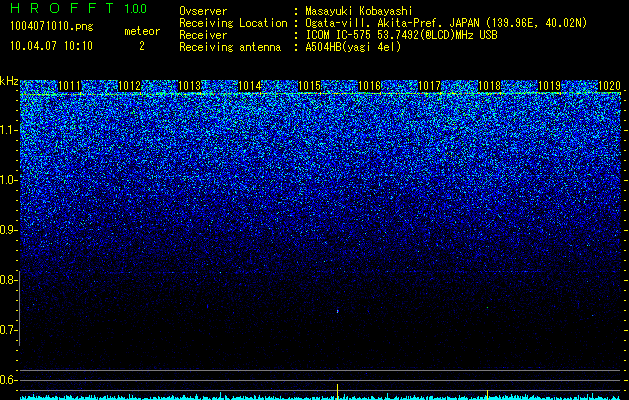The height and width of the screenshot is (400, 629).
Task: Select the file name 1004071010.png
Action: [x=52, y=26]
